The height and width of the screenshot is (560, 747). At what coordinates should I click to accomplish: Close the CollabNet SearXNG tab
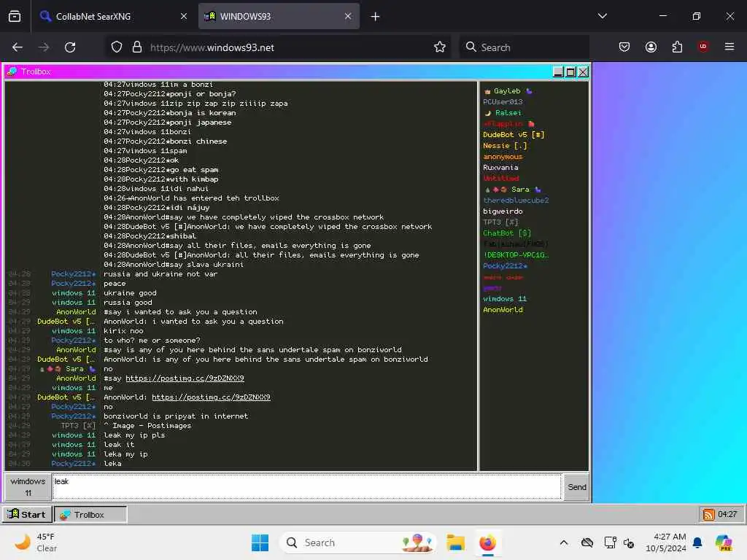coord(184,16)
